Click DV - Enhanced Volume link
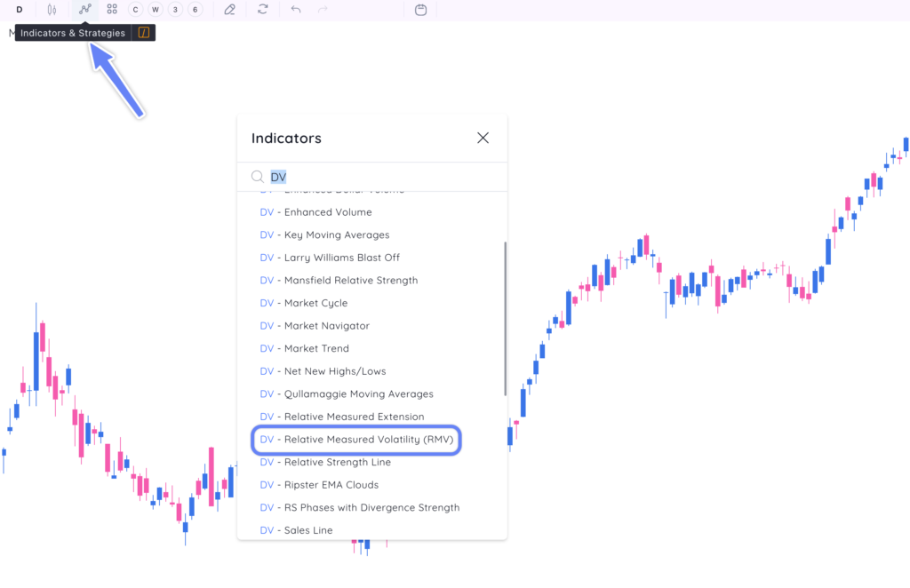This screenshot has height=588, width=910. coord(315,211)
